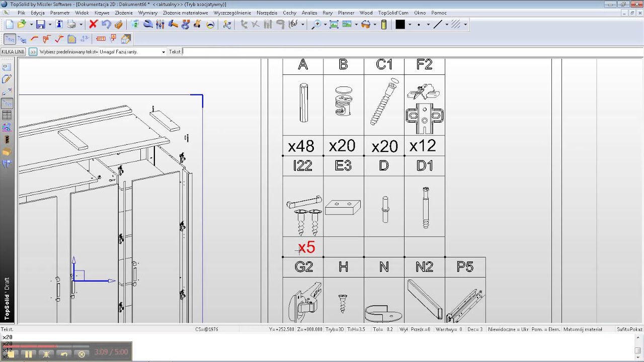The width and height of the screenshot is (644, 362).
Task: Open the Widok menu
Action: point(82,13)
